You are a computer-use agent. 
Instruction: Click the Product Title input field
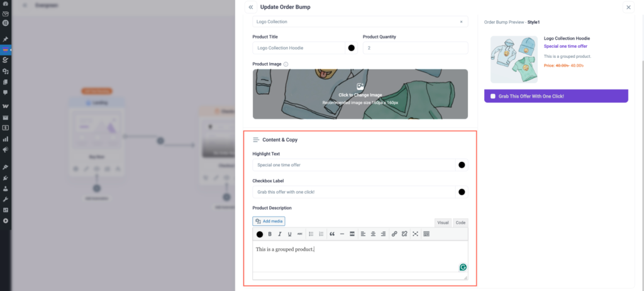point(299,48)
